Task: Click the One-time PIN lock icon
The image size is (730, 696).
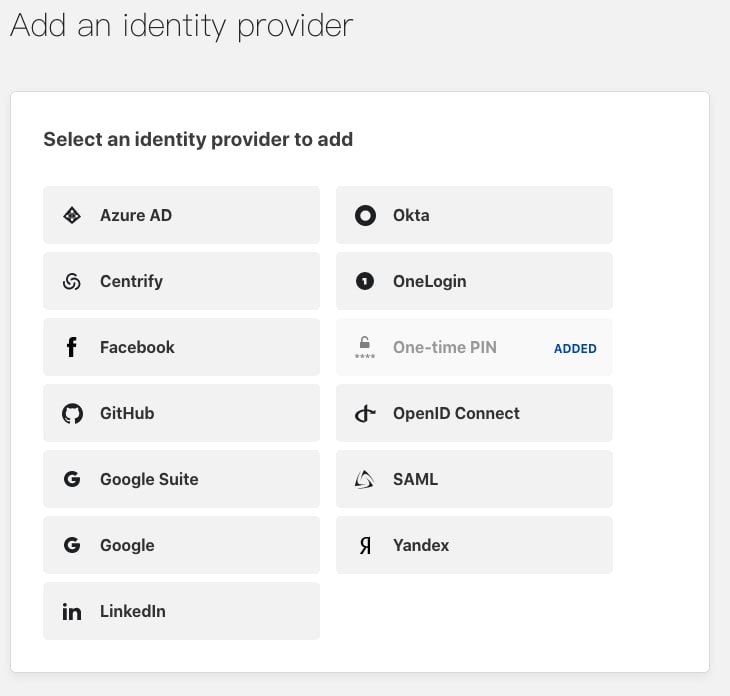Action: (x=365, y=347)
